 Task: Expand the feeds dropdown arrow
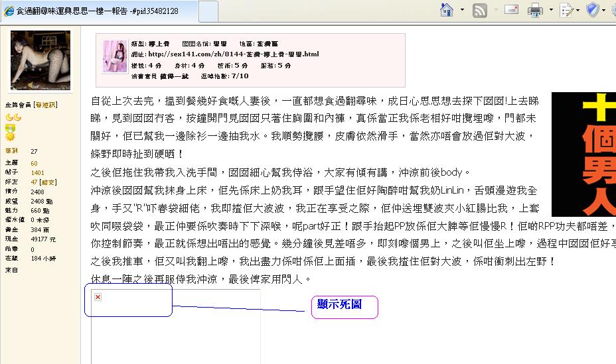496,10
